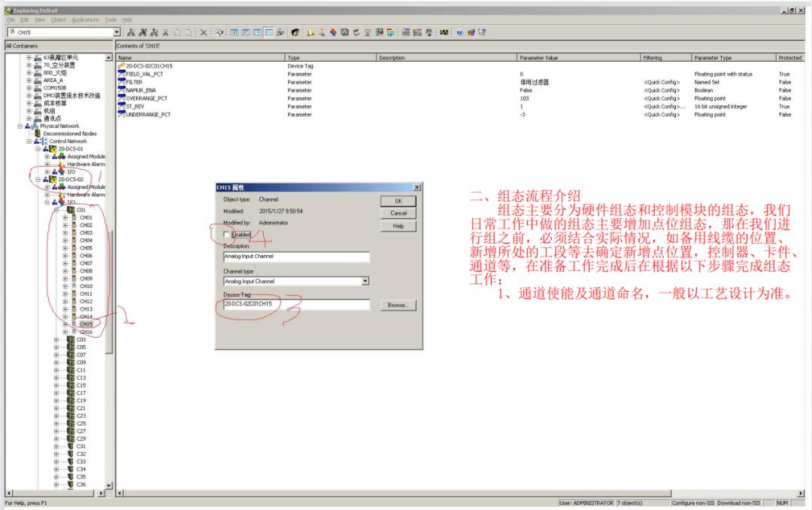The image size is (812, 510).
Task: Open the Channel type dropdown
Action: click(365, 281)
